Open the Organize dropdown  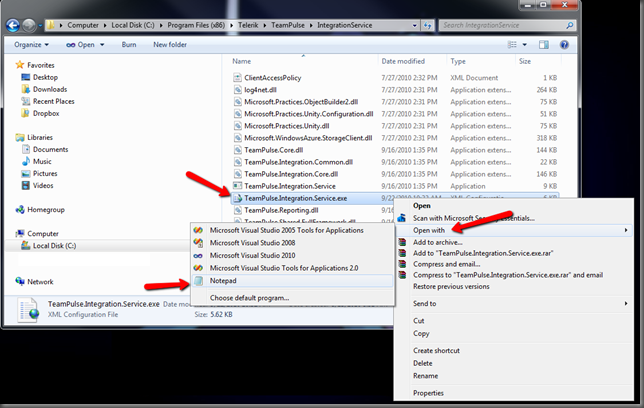coord(31,44)
